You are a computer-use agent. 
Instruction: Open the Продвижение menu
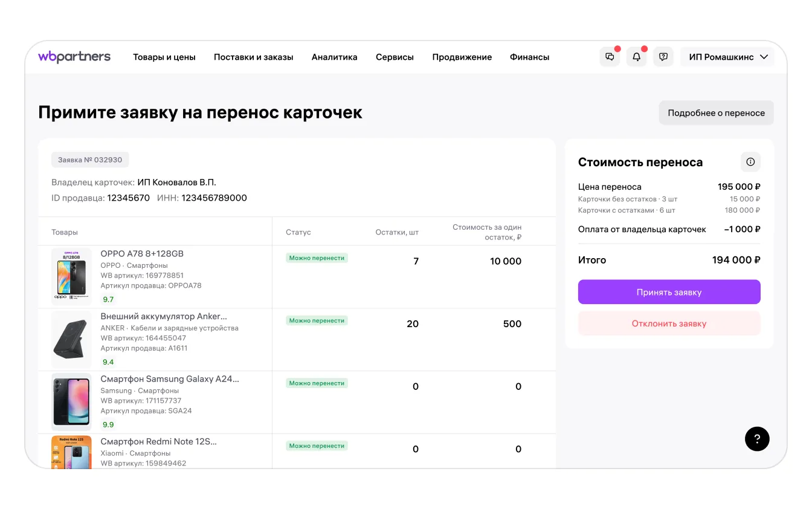click(x=462, y=57)
